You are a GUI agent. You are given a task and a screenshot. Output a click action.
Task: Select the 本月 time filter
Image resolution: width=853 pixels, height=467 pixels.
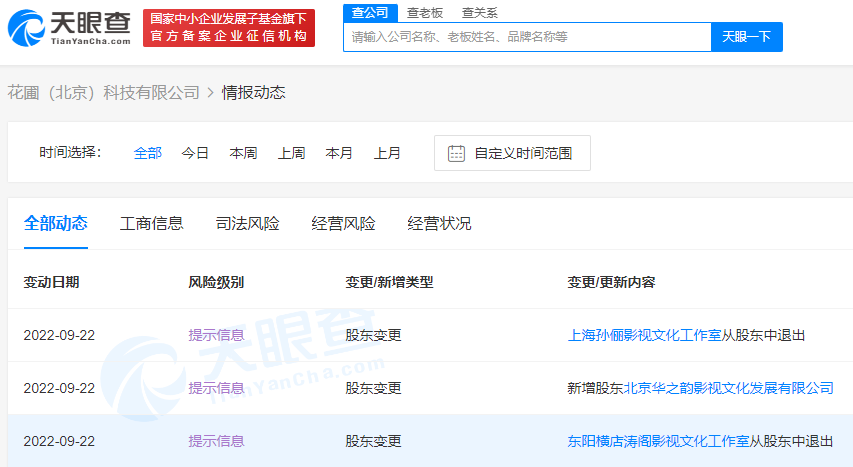[339, 153]
